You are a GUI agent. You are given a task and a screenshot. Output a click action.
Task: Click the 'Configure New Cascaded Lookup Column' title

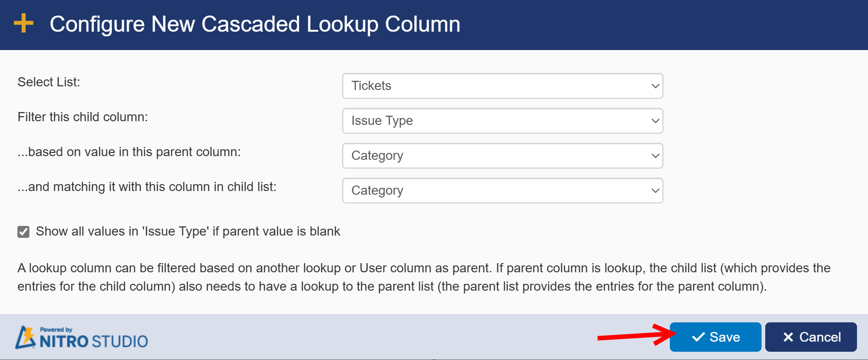click(255, 24)
